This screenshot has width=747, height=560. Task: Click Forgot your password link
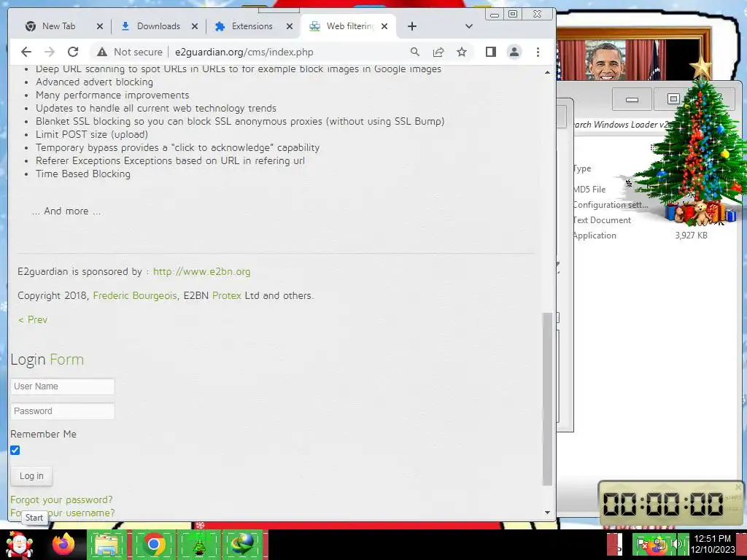click(61, 499)
